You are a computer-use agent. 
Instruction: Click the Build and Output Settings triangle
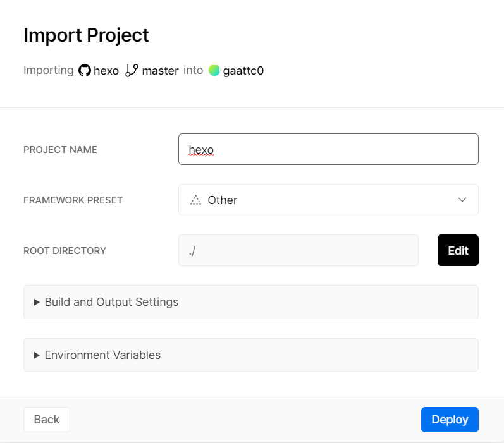pos(37,302)
